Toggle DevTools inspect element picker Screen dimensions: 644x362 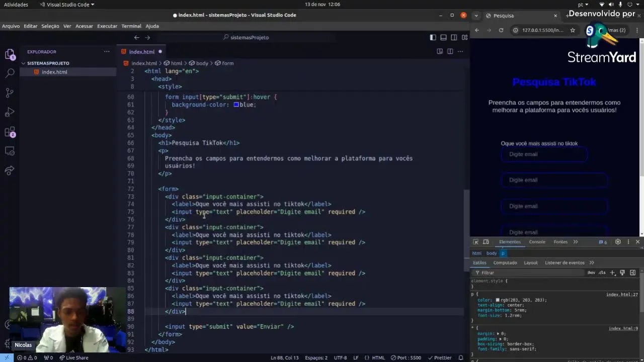point(476,242)
